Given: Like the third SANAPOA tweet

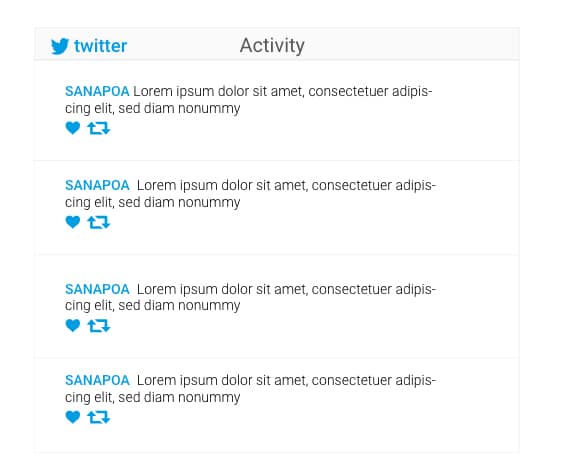Looking at the screenshot, I should (x=73, y=325).
